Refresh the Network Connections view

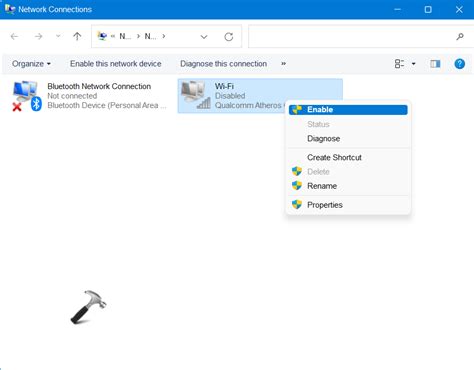click(x=229, y=37)
